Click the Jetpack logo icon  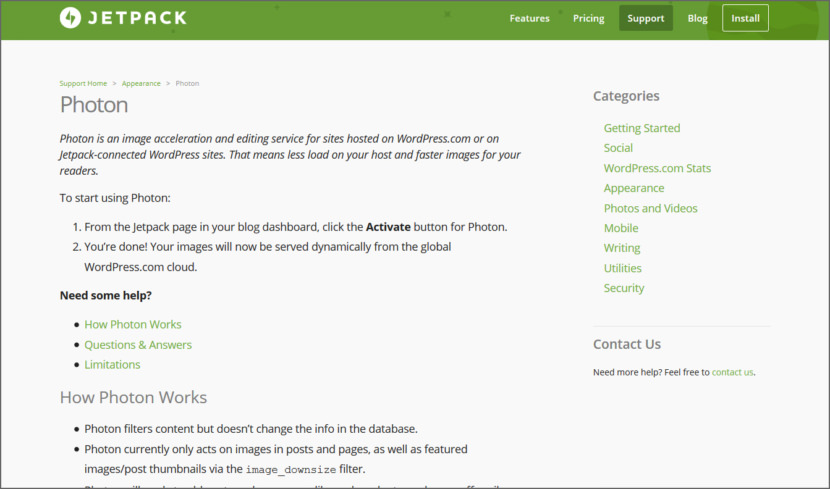point(71,18)
